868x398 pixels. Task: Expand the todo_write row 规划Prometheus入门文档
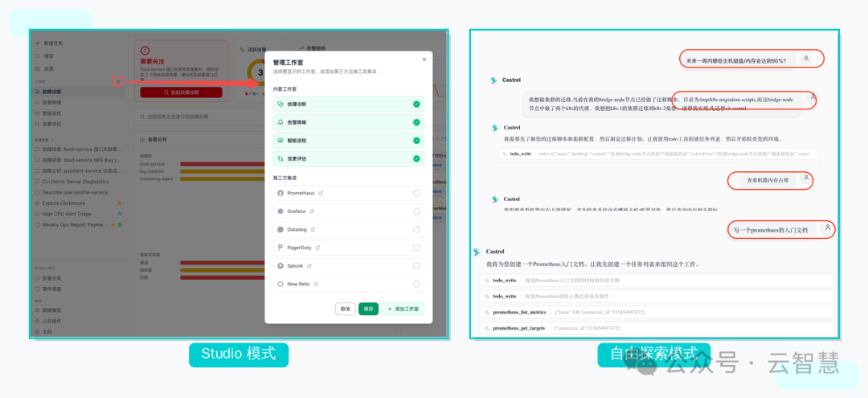coord(657,281)
